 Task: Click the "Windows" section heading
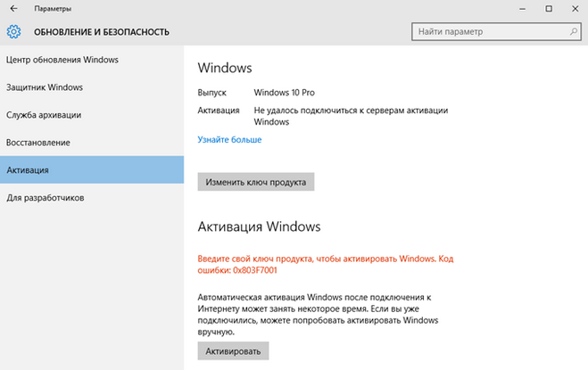click(225, 68)
